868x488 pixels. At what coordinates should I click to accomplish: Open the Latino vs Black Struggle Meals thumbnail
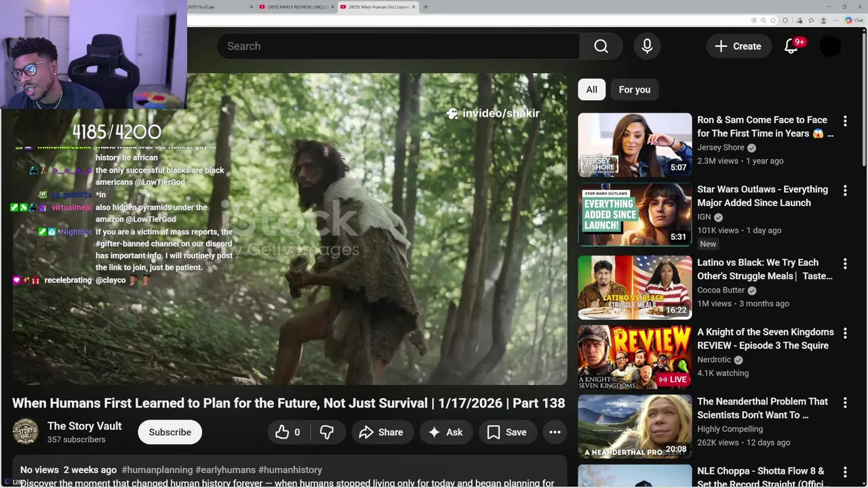(x=635, y=287)
